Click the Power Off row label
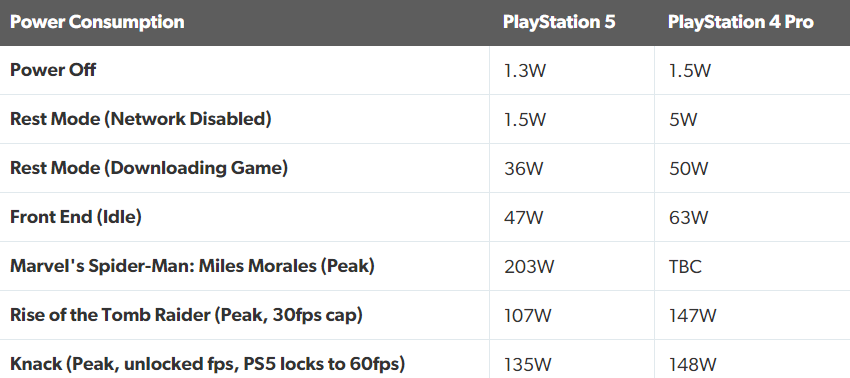850x378 pixels. (x=53, y=71)
